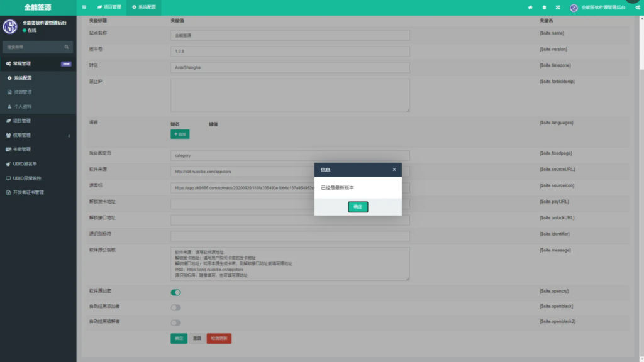This screenshot has height=362, width=644.
Task: Click the home icon in top bar
Action: point(530,8)
